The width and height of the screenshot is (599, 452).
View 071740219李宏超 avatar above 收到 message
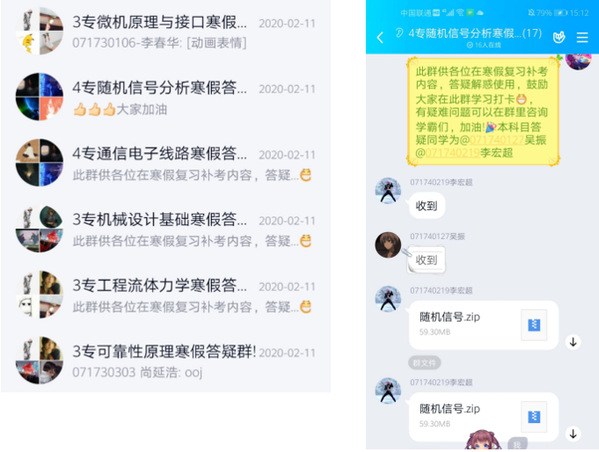coord(388,190)
